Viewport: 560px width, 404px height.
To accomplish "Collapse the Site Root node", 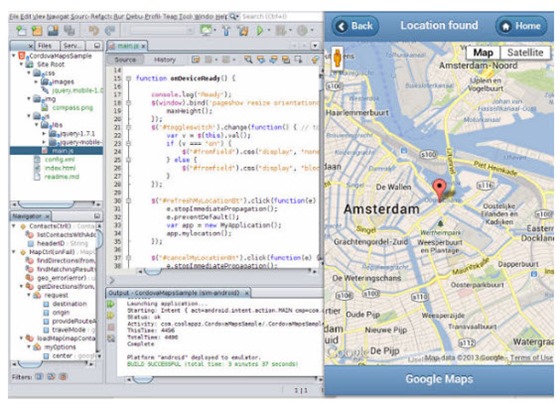I will 21,64.
